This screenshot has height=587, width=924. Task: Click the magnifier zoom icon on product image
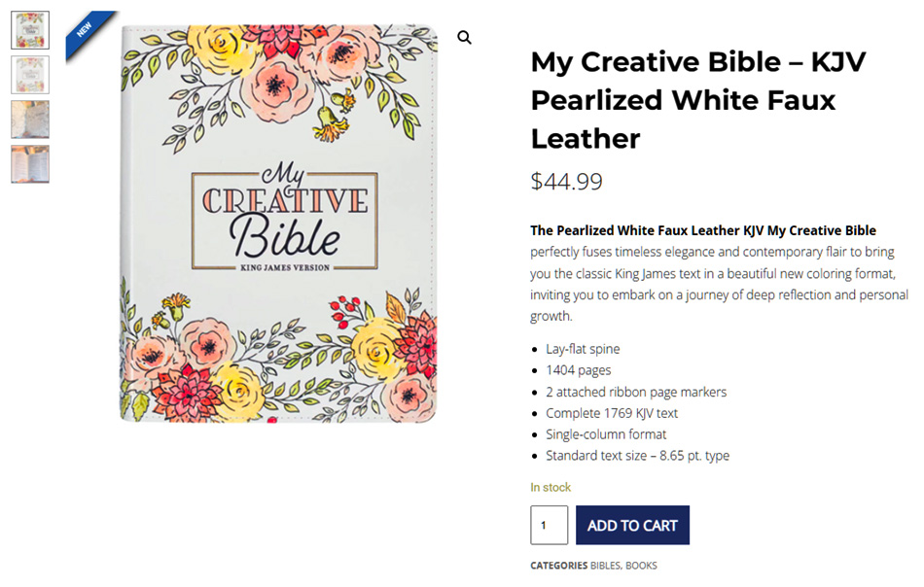465,38
